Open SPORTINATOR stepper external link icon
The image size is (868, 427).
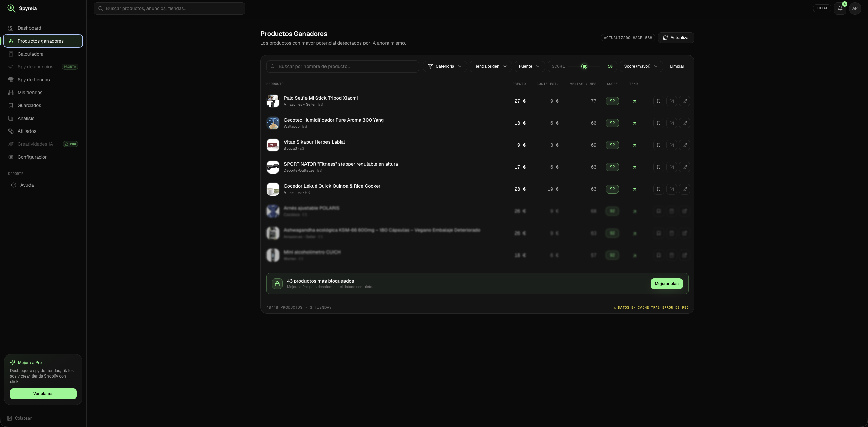pyautogui.click(x=684, y=167)
